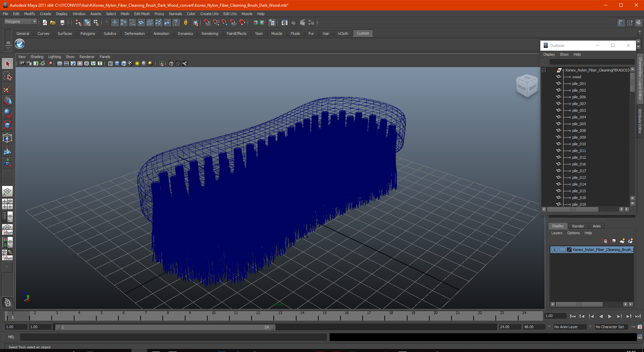The height and width of the screenshot is (352, 644).
Task: Switch to single perspective view layout
Action: 7,192
